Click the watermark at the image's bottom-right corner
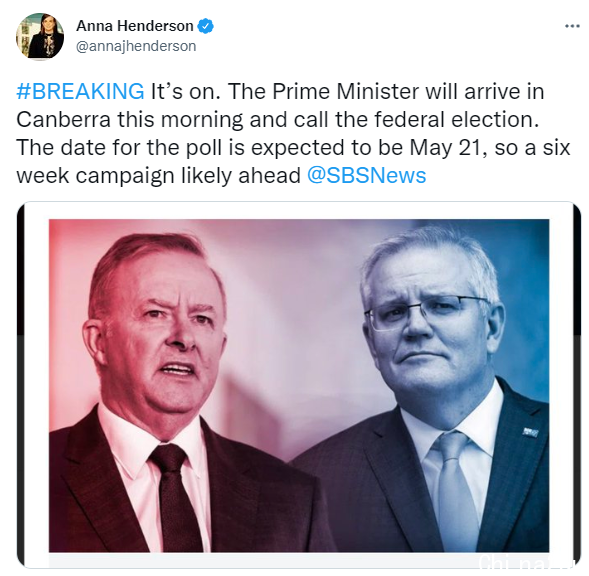 click(x=526, y=563)
